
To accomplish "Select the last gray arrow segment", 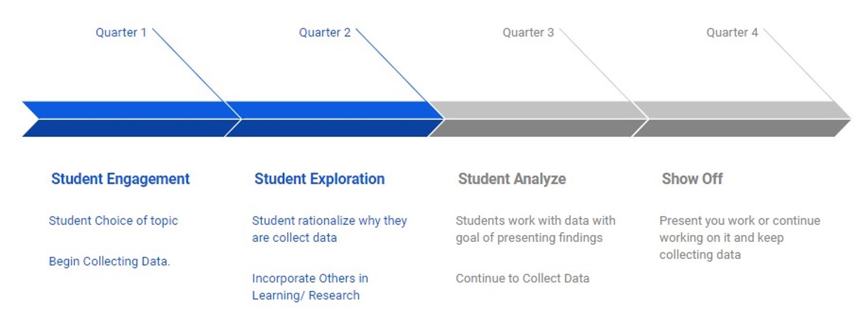I will point(742,119).
